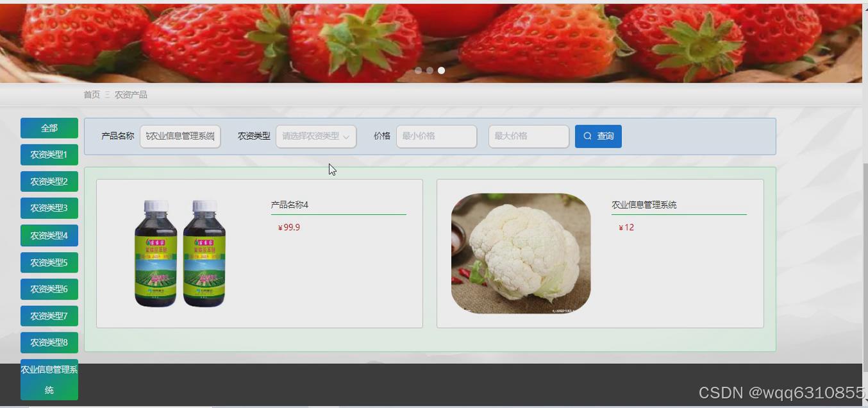The width and height of the screenshot is (868, 408).
Task: Click the strawberry banner image
Action: (431, 43)
